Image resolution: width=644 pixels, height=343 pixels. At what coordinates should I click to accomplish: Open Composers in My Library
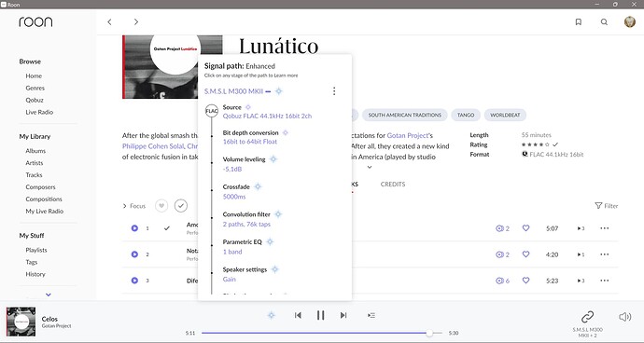pyautogui.click(x=40, y=187)
